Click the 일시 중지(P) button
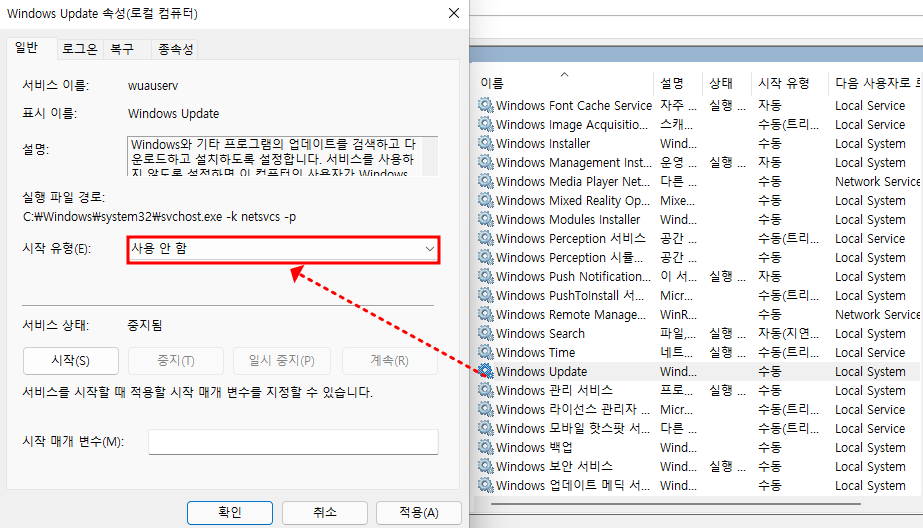Viewport: 923px width, 528px height. pyautogui.click(x=282, y=361)
